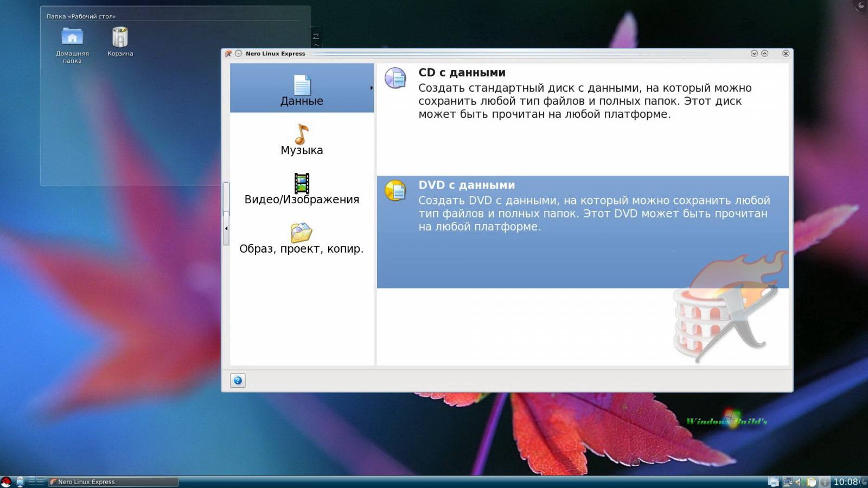Image resolution: width=868 pixels, height=488 pixels.
Task: Select the DVD с данными project option
Action: pos(583,232)
